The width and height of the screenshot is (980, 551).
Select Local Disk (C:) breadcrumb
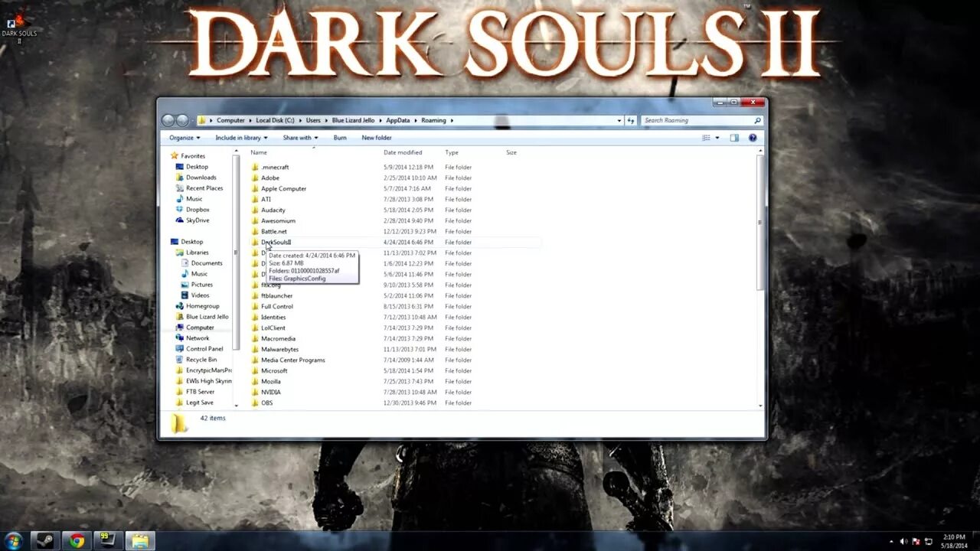(x=275, y=120)
